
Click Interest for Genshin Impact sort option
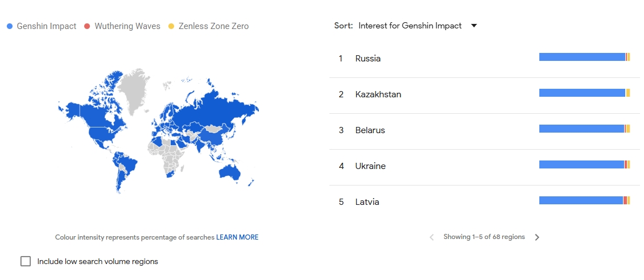pyautogui.click(x=410, y=26)
